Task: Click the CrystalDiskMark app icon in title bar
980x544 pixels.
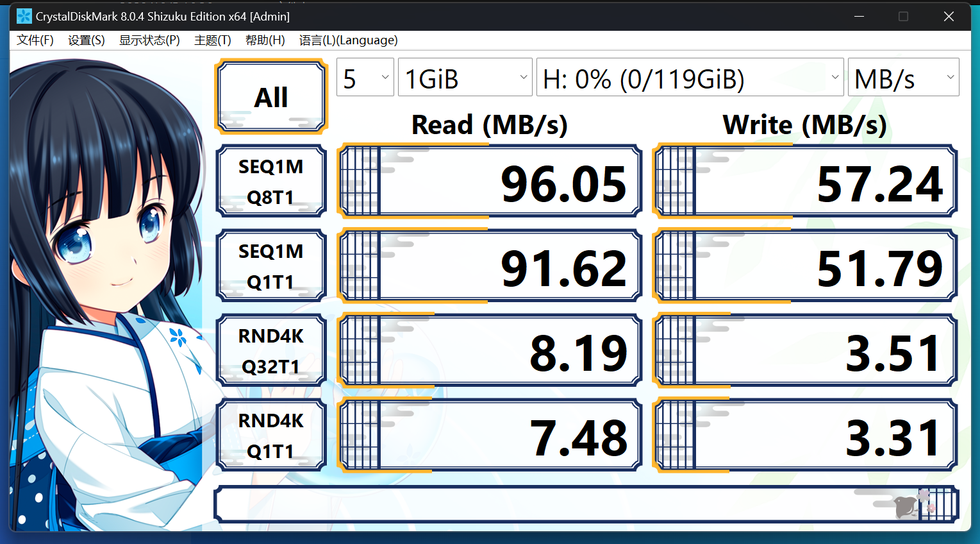Action: [x=24, y=17]
